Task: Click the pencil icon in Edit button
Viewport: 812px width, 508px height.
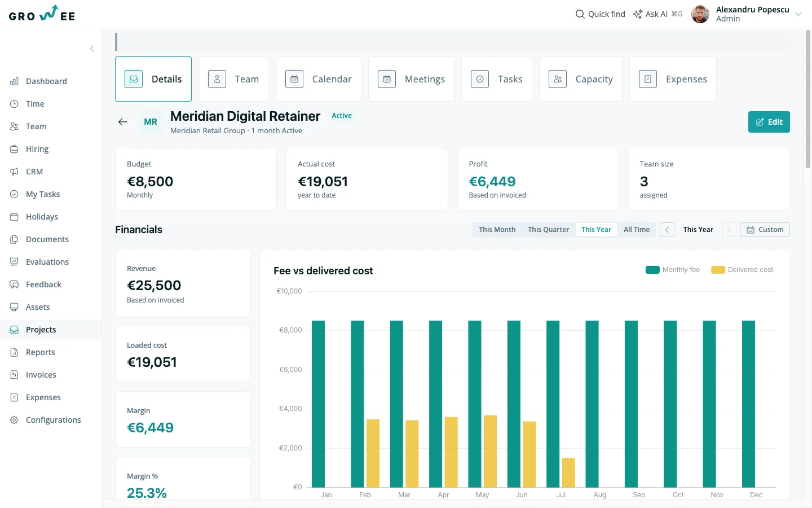Action: click(x=760, y=122)
